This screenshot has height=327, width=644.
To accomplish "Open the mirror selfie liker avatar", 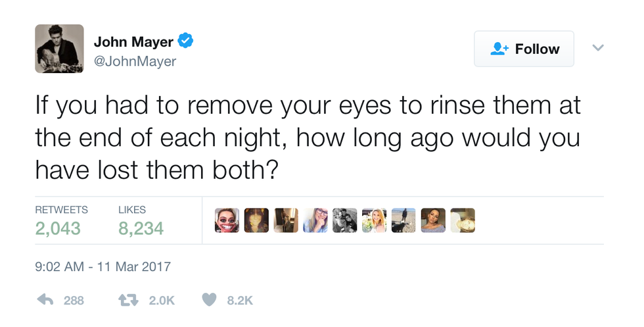I will (286, 220).
